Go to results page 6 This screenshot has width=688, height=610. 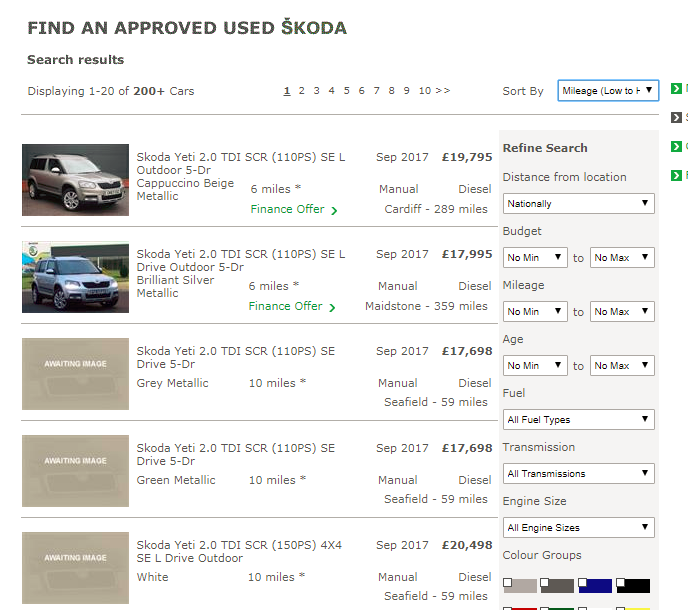coord(362,90)
